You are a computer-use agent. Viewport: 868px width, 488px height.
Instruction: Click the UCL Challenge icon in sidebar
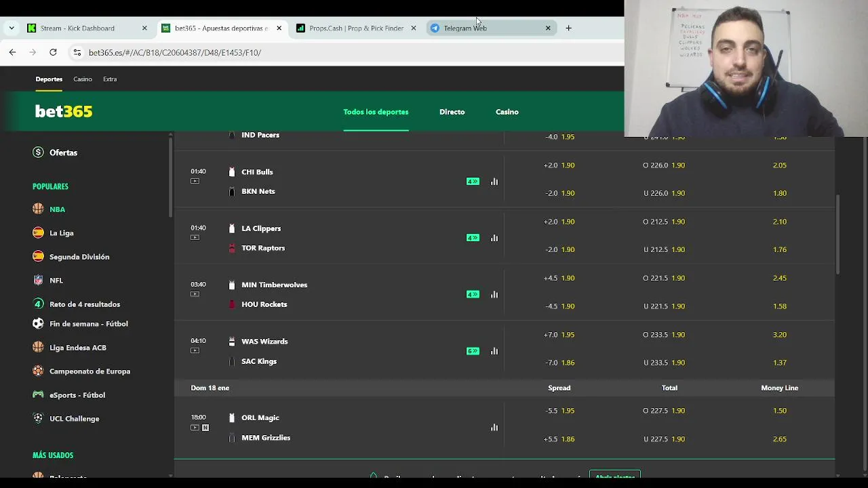(38, 418)
